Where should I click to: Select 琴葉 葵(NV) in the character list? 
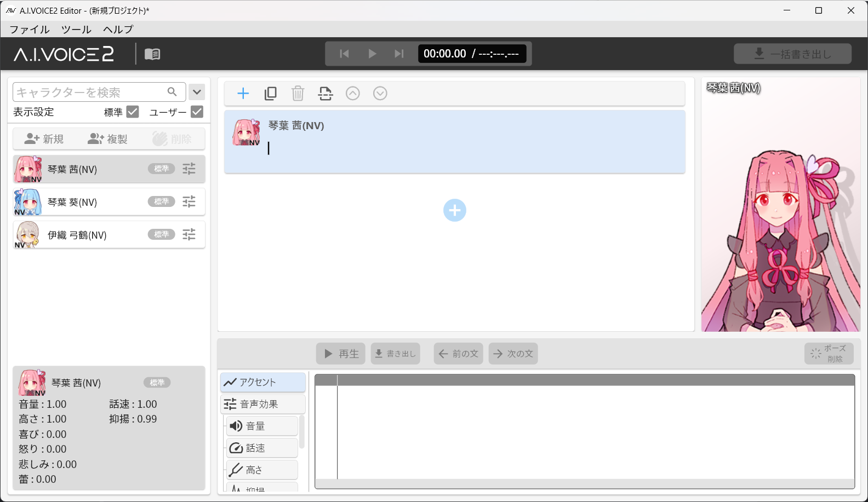coord(109,202)
